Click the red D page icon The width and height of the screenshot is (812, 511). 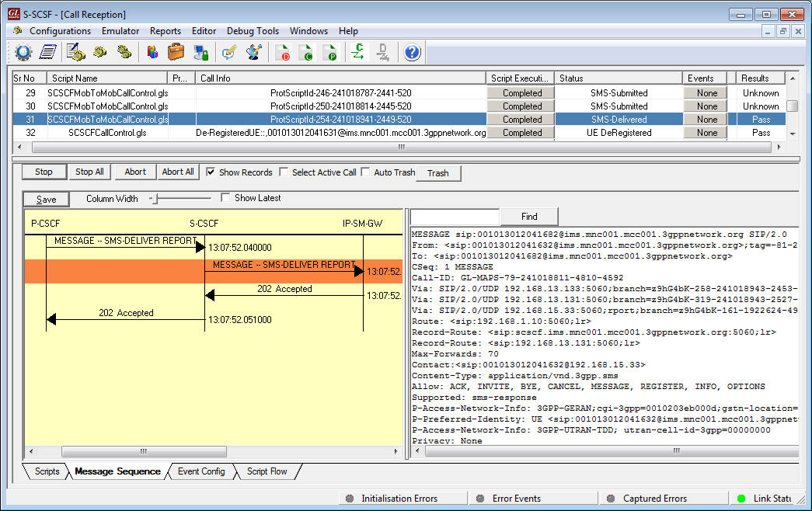tap(282, 53)
